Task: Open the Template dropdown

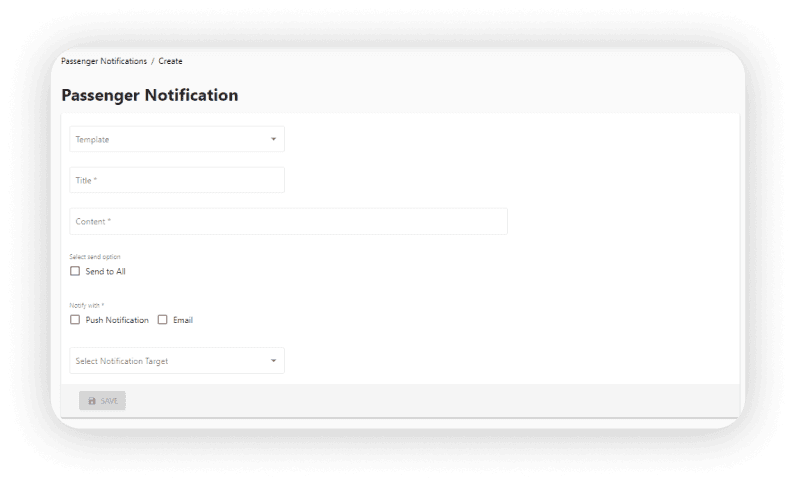Action: (177, 139)
